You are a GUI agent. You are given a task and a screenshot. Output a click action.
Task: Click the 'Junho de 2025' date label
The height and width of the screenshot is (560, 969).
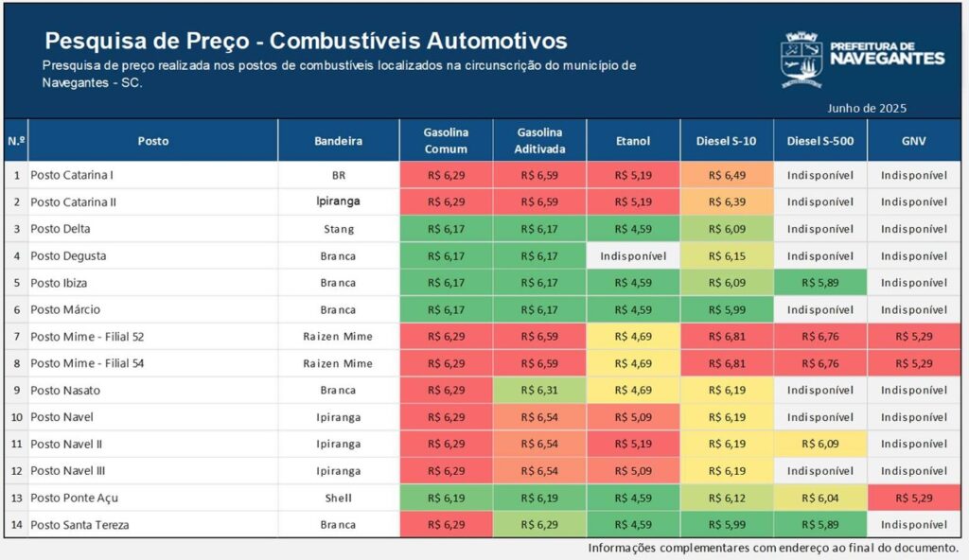coord(867,108)
